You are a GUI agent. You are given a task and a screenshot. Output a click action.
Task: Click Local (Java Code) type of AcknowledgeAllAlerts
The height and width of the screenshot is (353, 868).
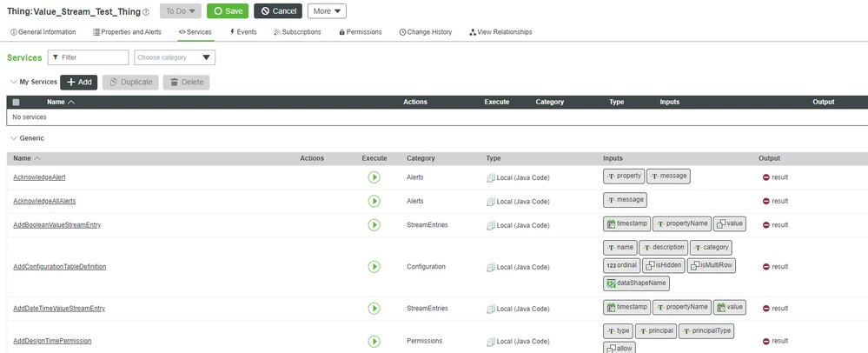pos(518,201)
